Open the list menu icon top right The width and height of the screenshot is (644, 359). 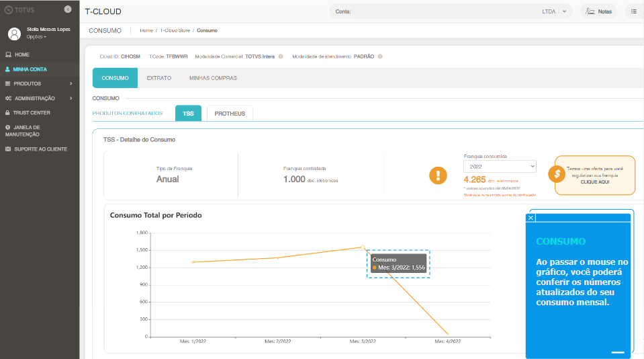(x=634, y=11)
